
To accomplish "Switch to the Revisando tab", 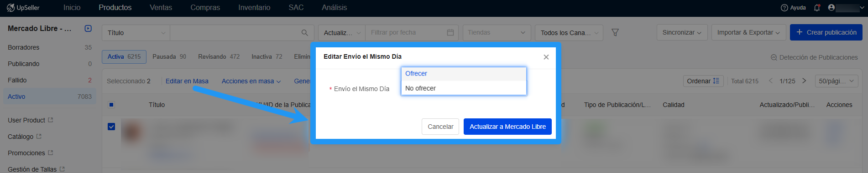I will [219, 56].
